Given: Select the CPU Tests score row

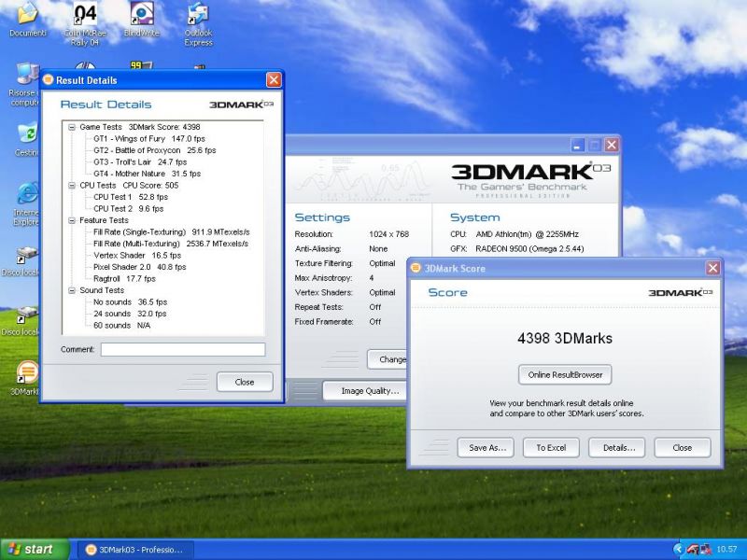Looking at the screenshot, I should click(x=129, y=185).
